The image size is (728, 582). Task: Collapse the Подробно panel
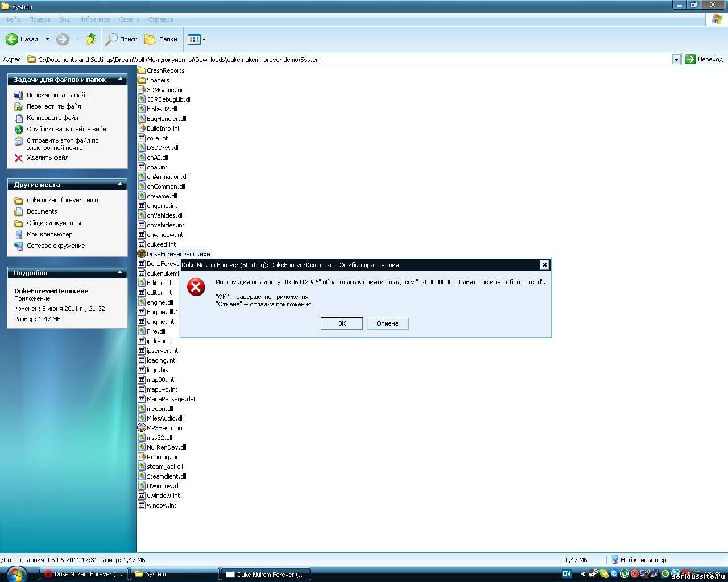pos(120,273)
